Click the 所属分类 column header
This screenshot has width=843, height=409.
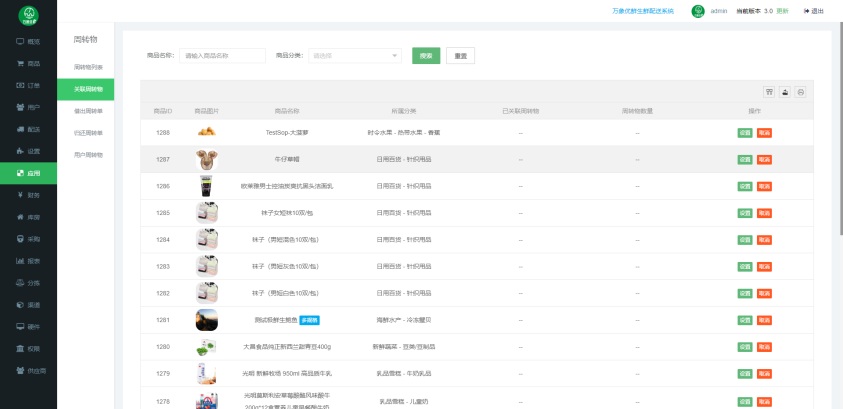click(404, 111)
